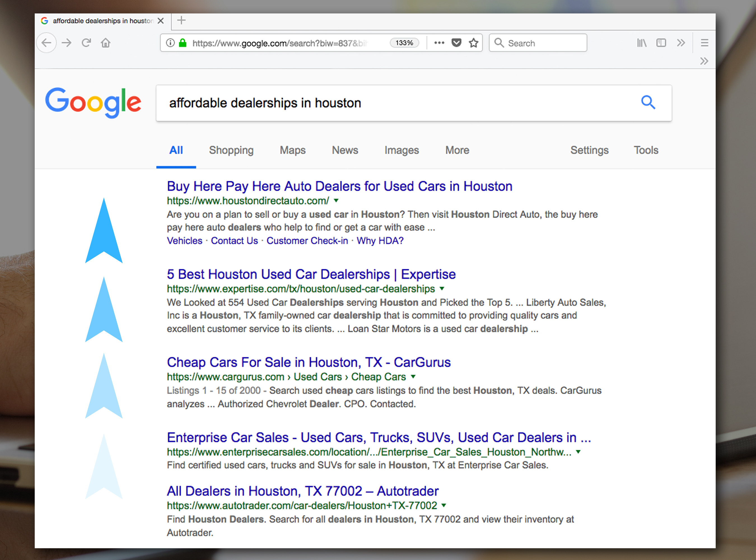
Task: Go back with the browser back arrow
Action: (x=46, y=43)
